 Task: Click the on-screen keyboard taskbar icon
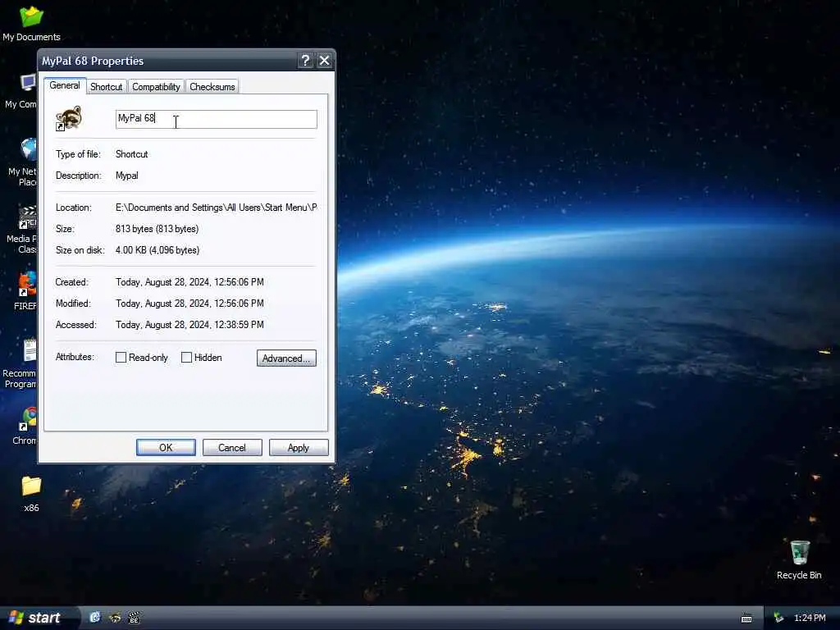(746, 619)
